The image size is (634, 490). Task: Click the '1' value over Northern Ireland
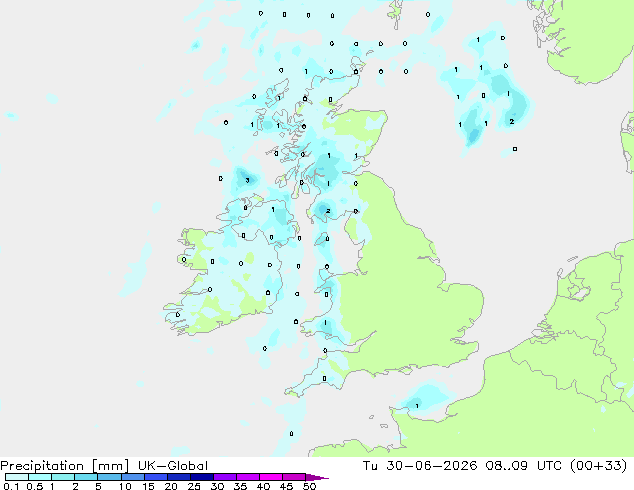pyautogui.click(x=273, y=209)
